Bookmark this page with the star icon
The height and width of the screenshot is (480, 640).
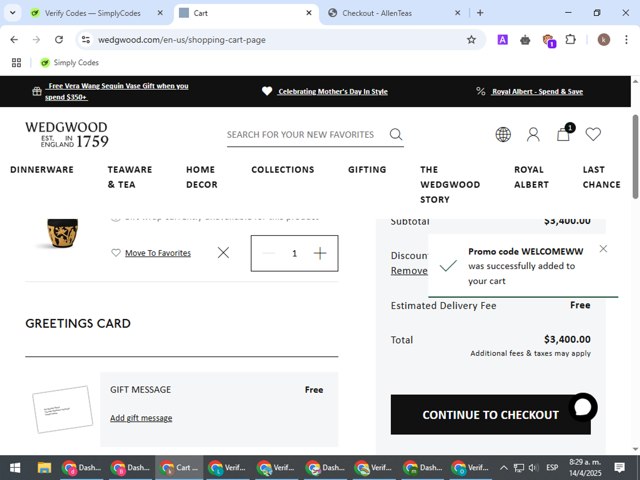point(471,40)
